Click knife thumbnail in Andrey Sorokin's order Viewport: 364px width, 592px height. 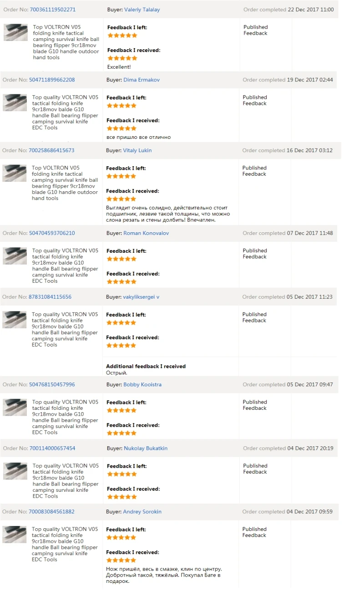[x=15, y=535]
